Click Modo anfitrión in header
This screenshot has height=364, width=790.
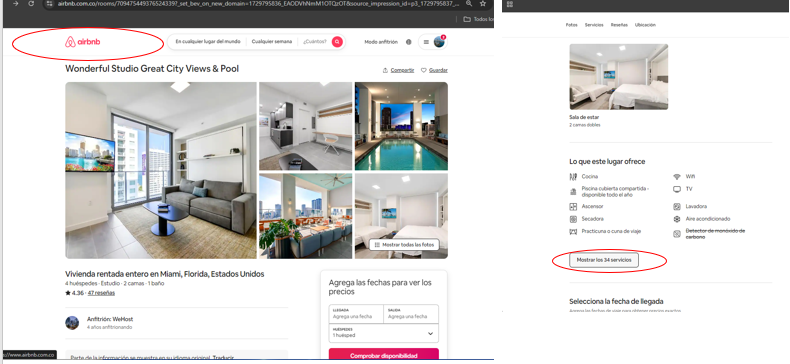click(x=381, y=42)
